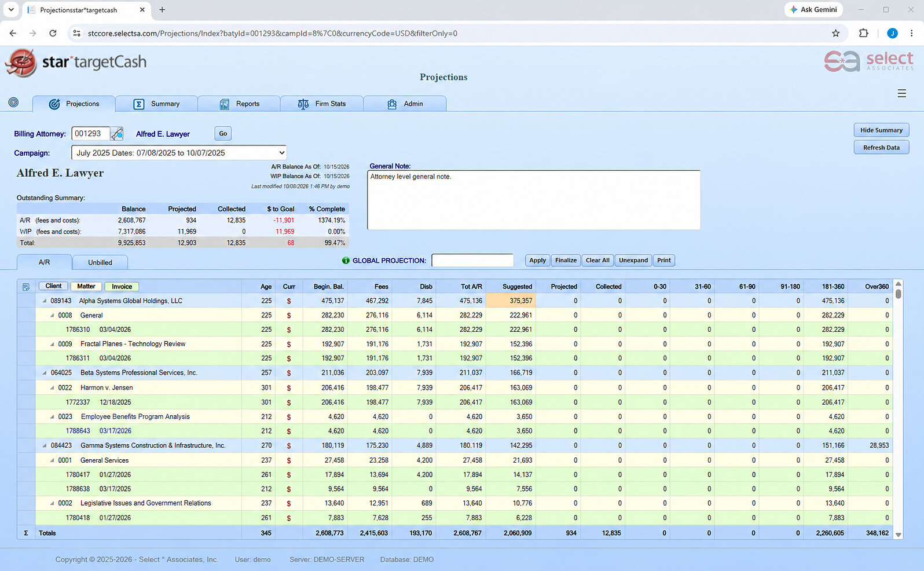The height and width of the screenshot is (571, 924).
Task: Click the site information icon in the address bar
Action: tap(76, 33)
